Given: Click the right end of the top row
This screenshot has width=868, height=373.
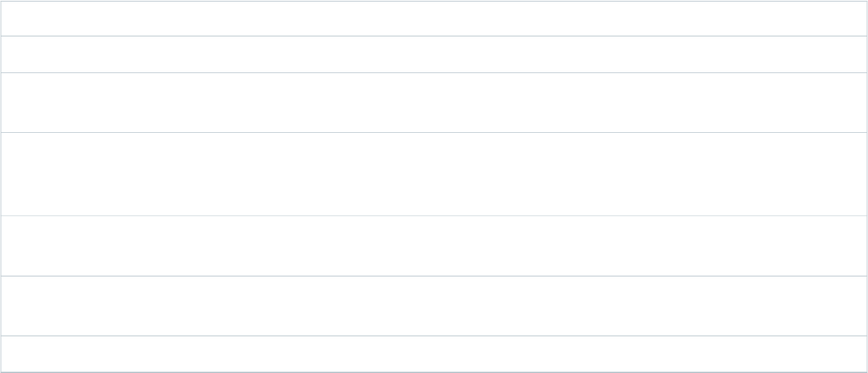Looking at the screenshot, I should (x=856, y=19).
